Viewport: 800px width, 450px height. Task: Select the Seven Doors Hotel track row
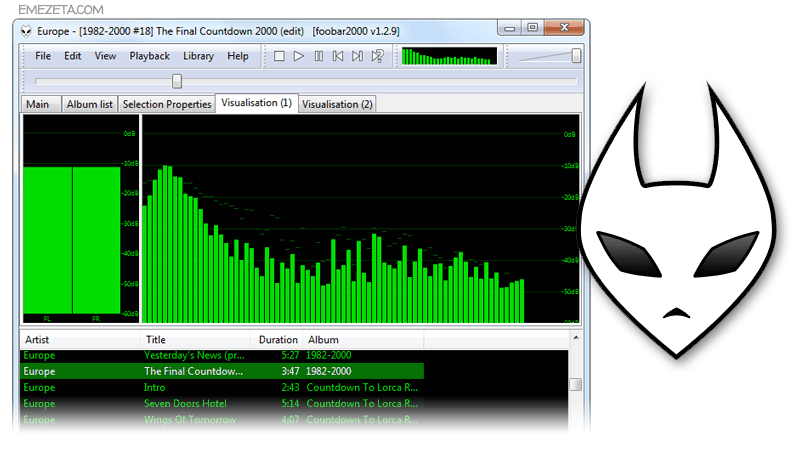(222, 404)
